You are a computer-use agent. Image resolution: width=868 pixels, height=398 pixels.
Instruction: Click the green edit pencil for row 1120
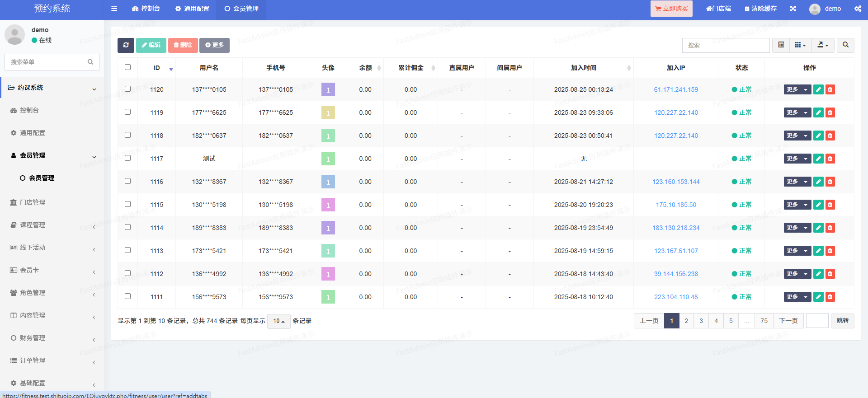click(x=818, y=89)
